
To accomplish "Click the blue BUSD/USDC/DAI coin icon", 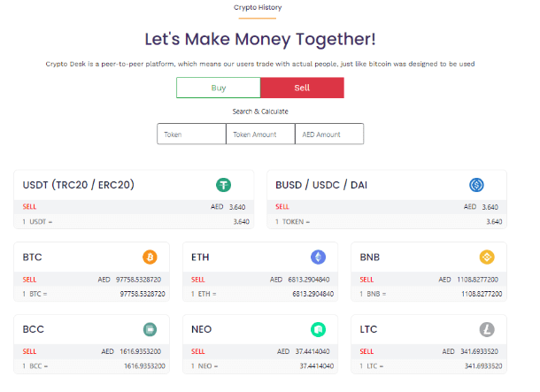I will [x=476, y=185].
